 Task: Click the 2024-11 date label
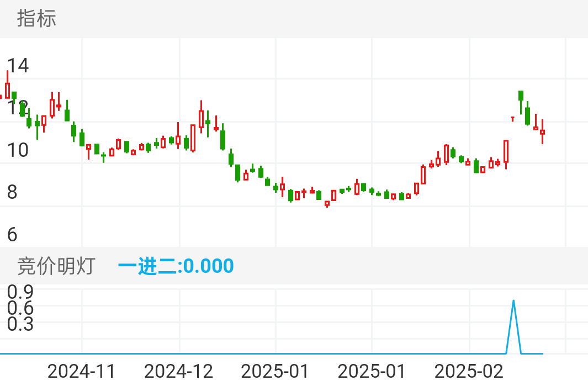[x=81, y=372]
